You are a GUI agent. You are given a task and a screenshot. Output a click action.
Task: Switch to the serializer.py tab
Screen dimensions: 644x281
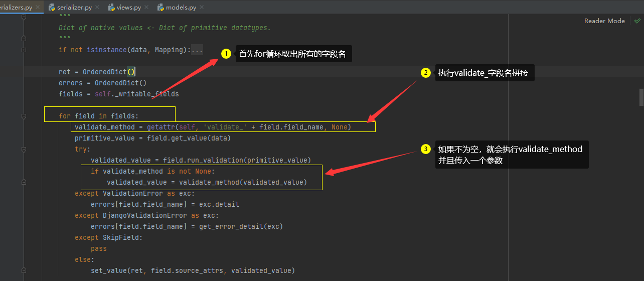[x=74, y=8]
